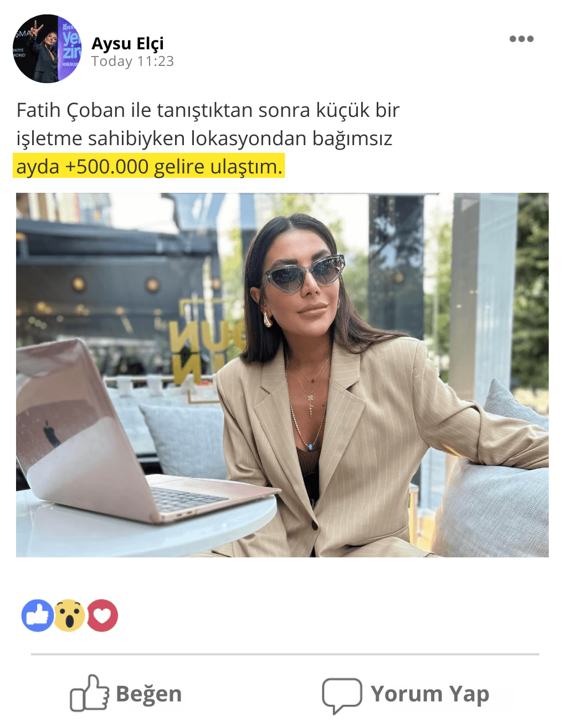This screenshot has width=570, height=728.
Task: Click the Yorum Yap label
Action: pos(430,694)
